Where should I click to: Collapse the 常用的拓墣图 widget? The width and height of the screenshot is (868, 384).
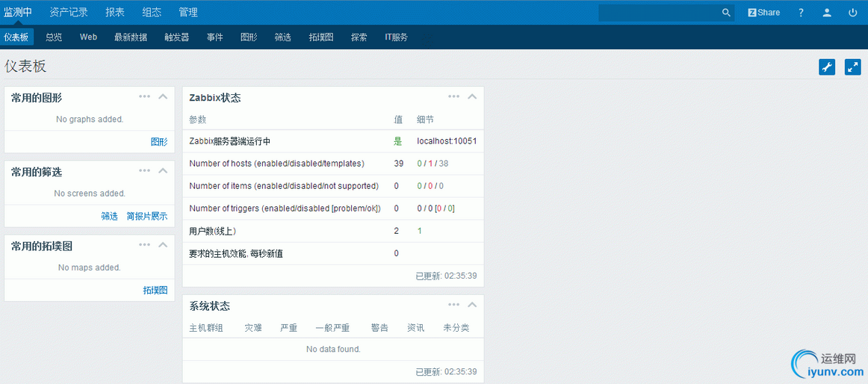(163, 244)
